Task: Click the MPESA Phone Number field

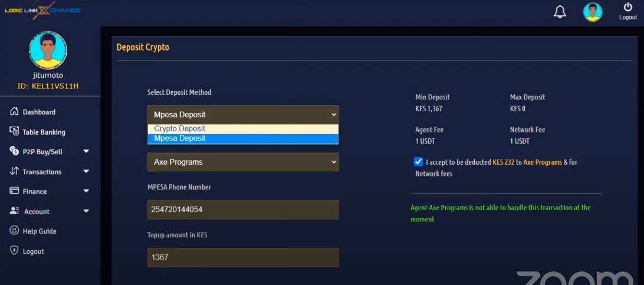Action: tap(243, 210)
